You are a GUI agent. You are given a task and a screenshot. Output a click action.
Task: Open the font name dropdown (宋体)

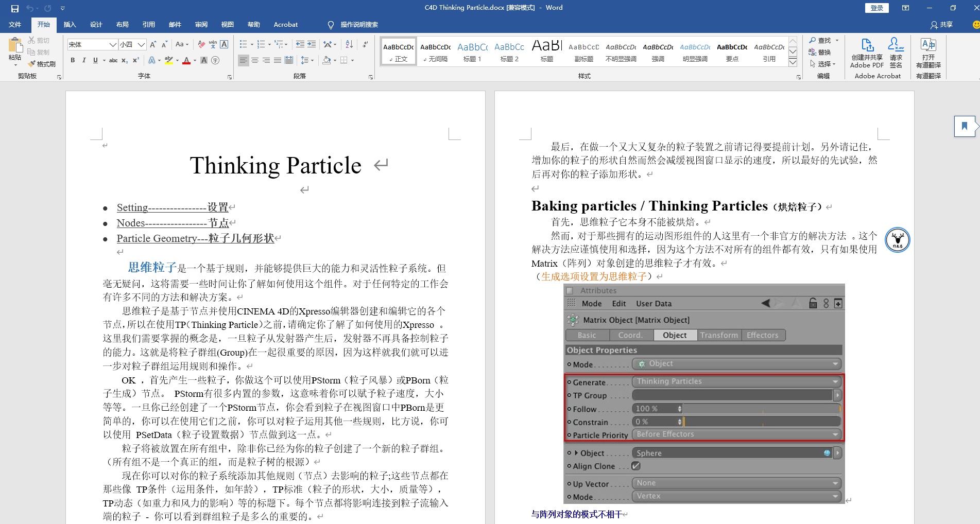(113, 45)
